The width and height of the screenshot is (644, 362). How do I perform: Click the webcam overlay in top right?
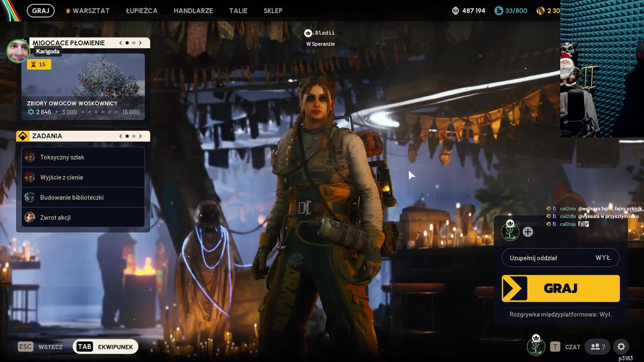tap(602, 69)
